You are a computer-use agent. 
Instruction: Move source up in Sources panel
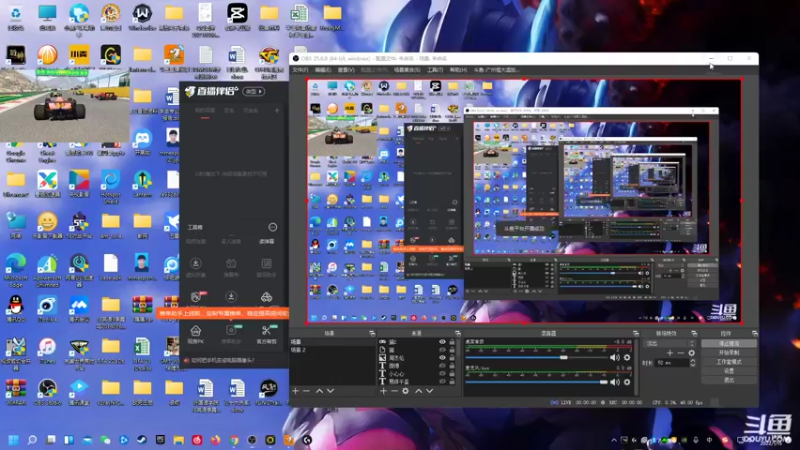418,391
